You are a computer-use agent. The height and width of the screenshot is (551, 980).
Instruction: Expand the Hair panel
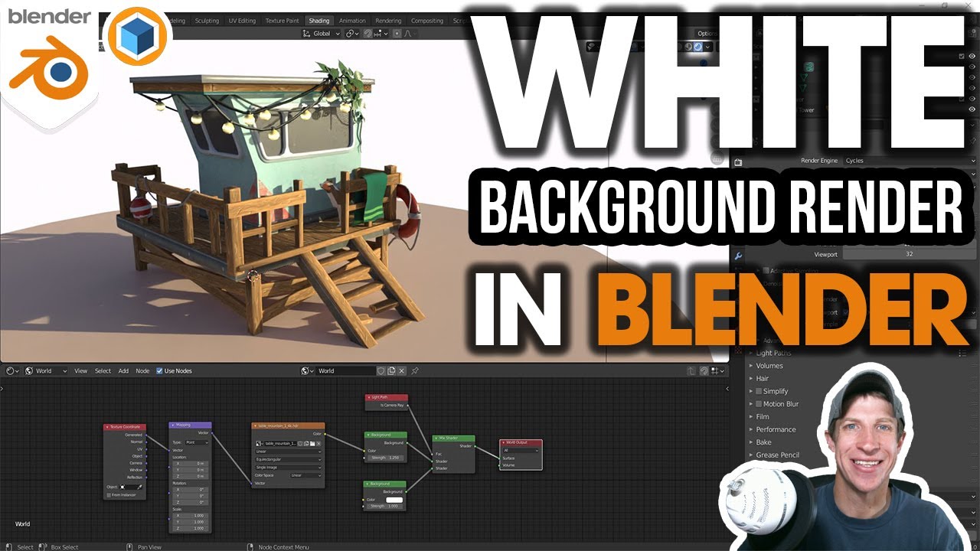(762, 378)
